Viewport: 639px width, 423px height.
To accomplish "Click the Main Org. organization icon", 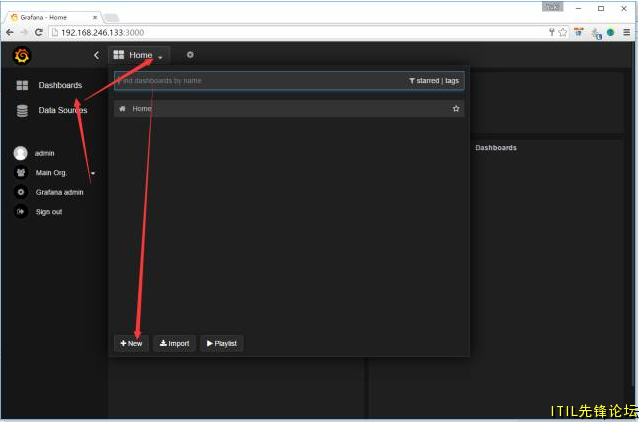I will point(21,172).
